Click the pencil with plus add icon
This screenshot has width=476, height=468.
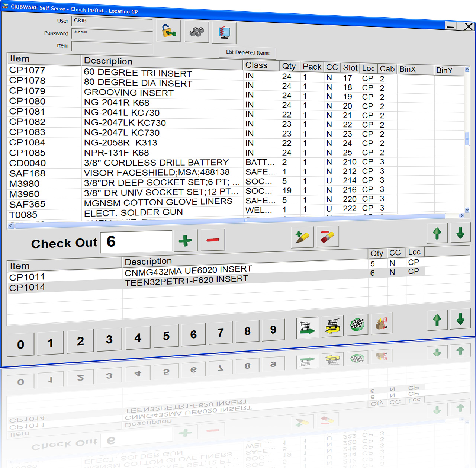(x=302, y=237)
